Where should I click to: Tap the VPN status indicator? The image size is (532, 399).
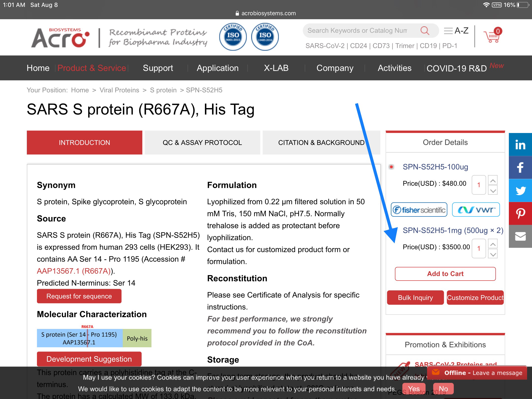pos(497,5)
